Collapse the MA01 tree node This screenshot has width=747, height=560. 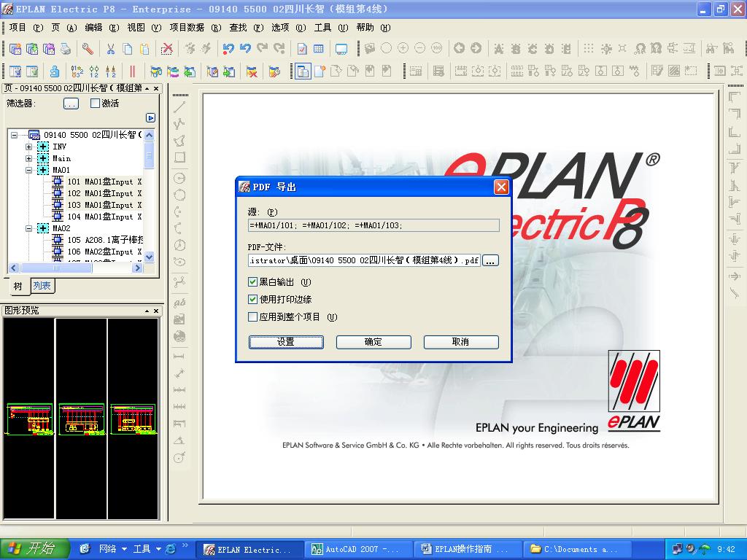(x=29, y=170)
